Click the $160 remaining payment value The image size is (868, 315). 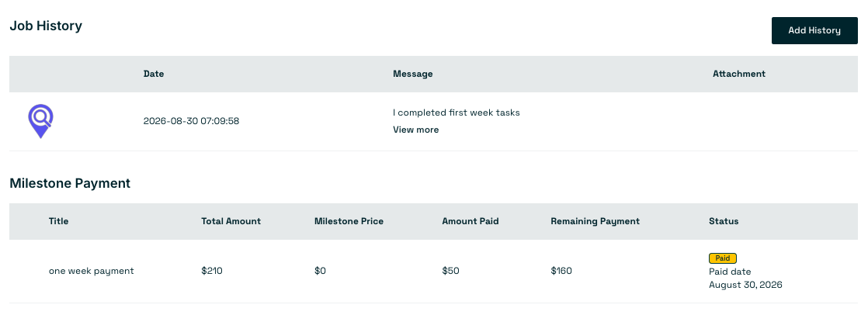coord(561,272)
